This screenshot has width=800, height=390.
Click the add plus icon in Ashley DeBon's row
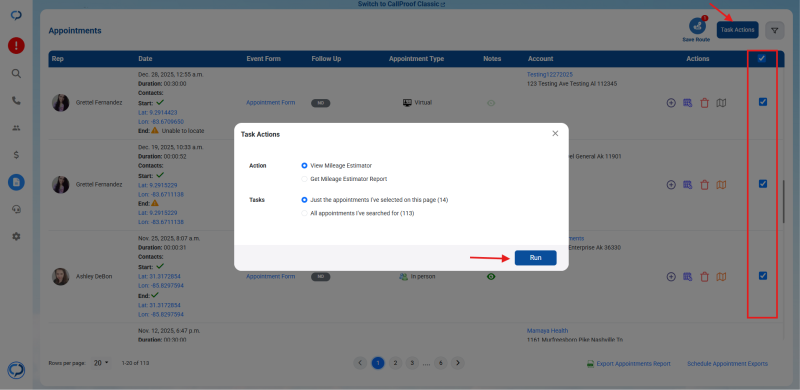point(671,277)
